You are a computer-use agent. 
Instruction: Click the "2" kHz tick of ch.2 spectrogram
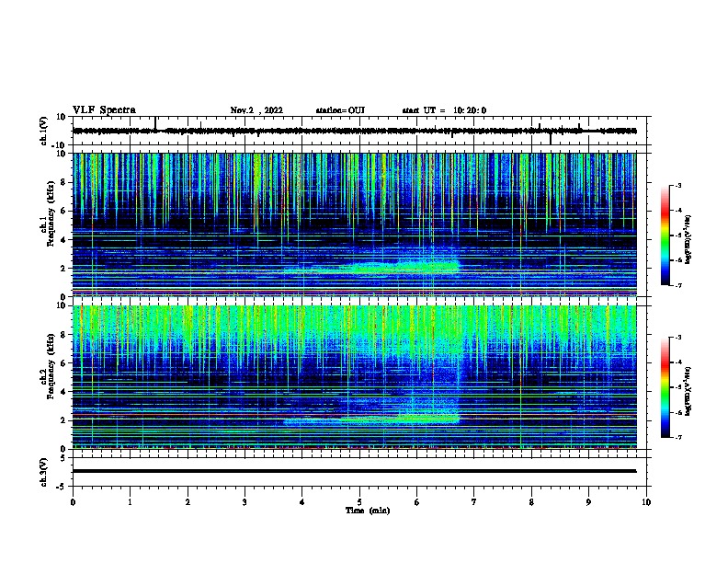(x=63, y=420)
